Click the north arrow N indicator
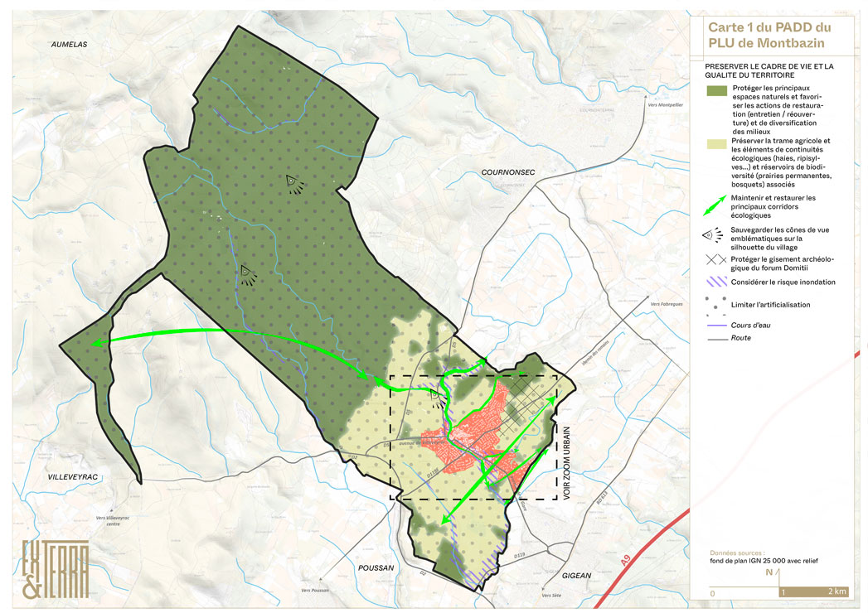Image resolution: width=868 pixels, height=613 pixels. click(x=769, y=572)
